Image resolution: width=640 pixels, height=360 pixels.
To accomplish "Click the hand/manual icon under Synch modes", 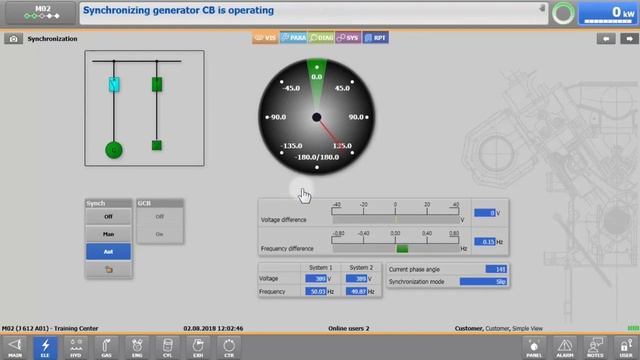I will point(109,269).
